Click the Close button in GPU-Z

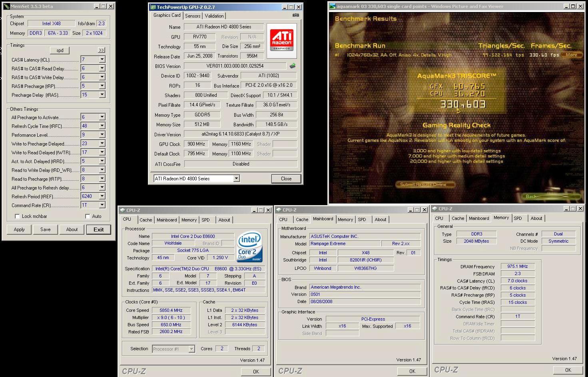click(286, 179)
